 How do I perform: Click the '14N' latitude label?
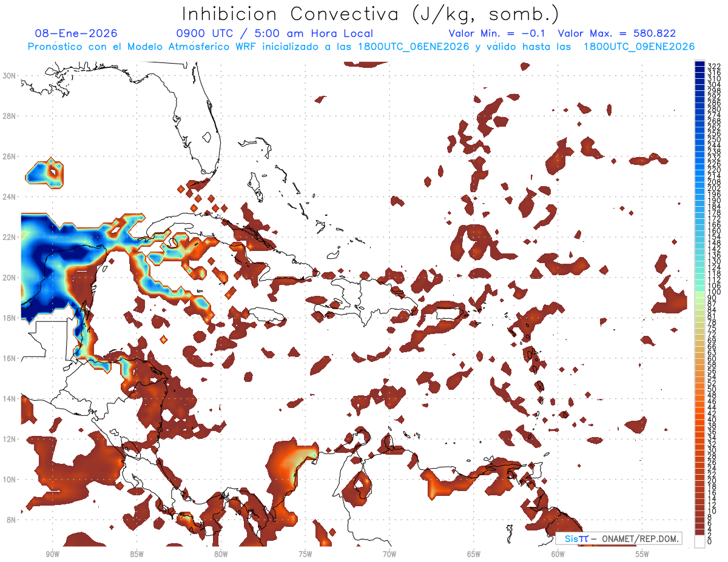coord(8,398)
